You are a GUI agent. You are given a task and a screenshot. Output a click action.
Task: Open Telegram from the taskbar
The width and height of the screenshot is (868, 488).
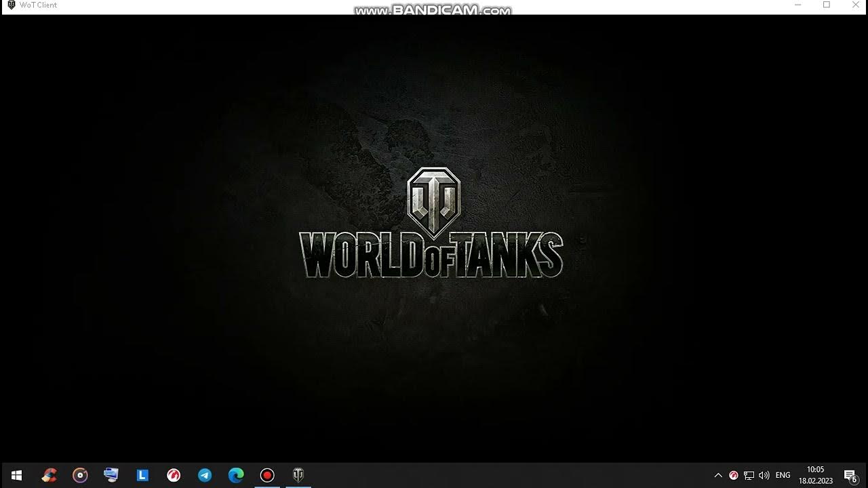click(x=205, y=475)
